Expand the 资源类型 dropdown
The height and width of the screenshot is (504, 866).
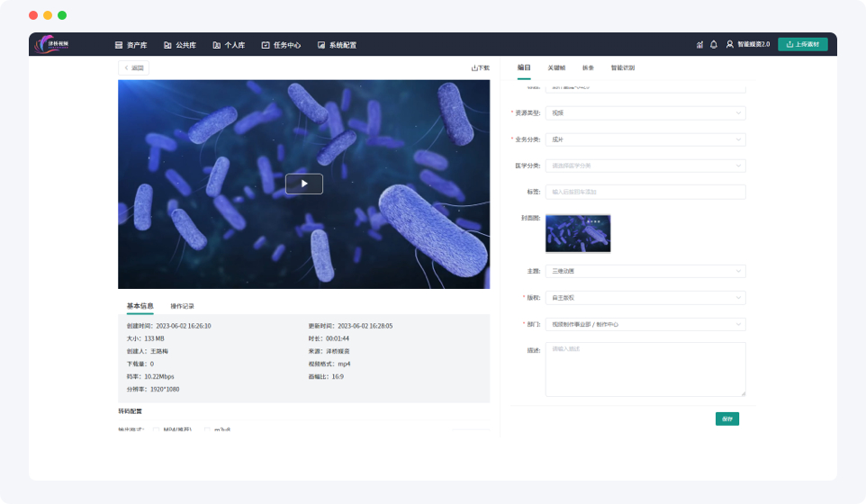pos(645,112)
